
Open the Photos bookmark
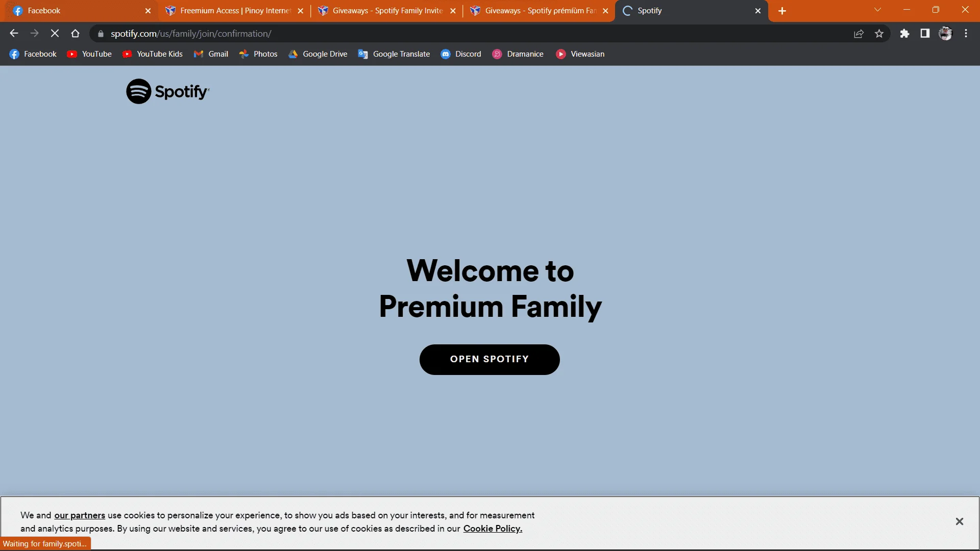pos(258,54)
